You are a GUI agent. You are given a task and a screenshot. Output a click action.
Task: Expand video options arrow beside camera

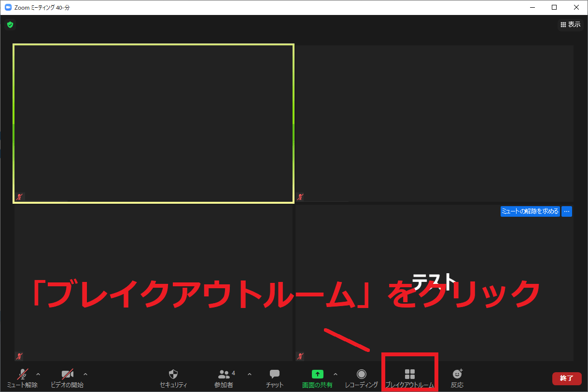coord(85,374)
